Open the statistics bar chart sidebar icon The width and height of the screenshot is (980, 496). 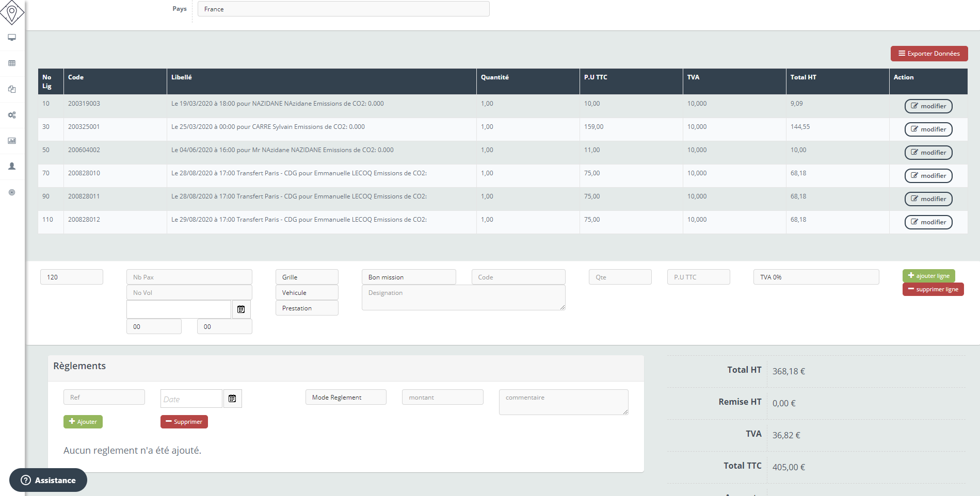(12, 141)
